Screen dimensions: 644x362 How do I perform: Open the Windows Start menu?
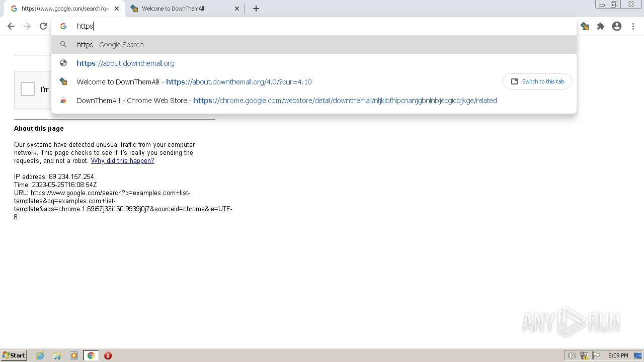(x=14, y=355)
